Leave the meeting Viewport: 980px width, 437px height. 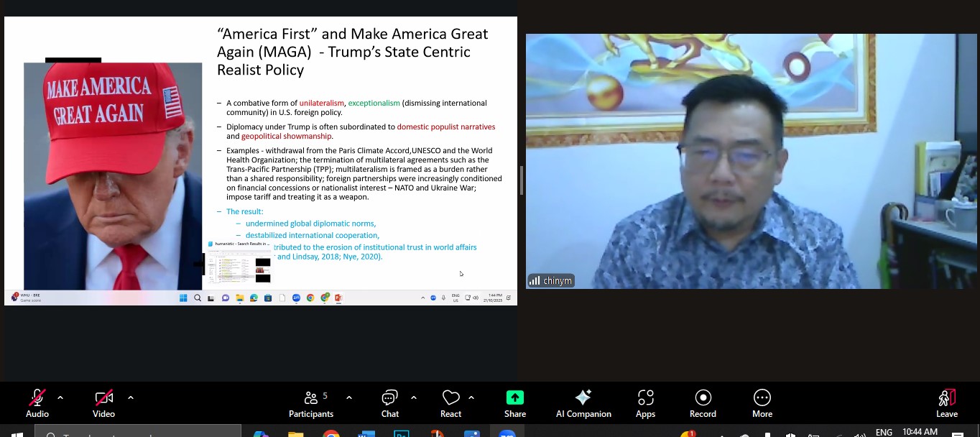coord(947,402)
